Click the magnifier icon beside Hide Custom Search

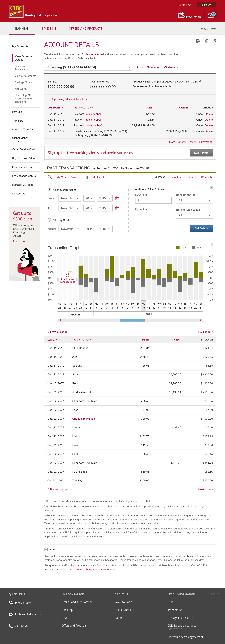point(50,177)
